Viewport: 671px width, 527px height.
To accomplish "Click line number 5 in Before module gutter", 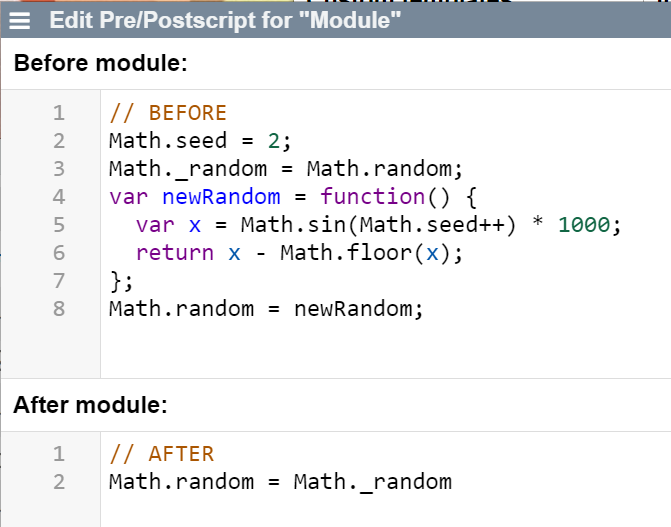I will point(59,224).
